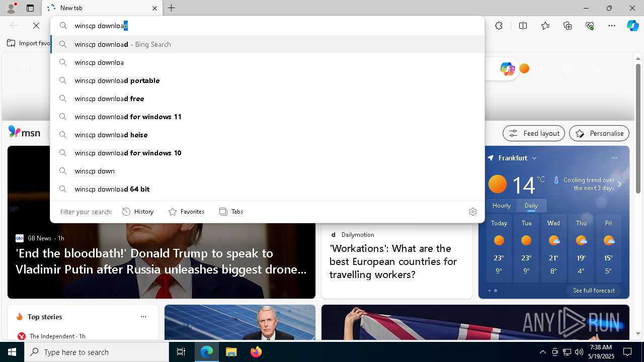The height and width of the screenshot is (362, 644).
Task: Select 'winscp download - Bing Search' suggestion
Action: 268,44
